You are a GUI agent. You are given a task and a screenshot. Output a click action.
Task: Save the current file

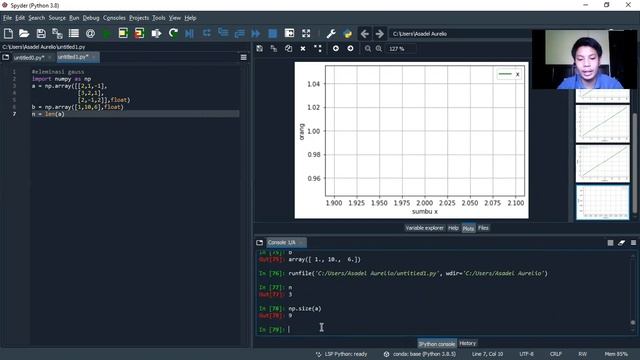41,33
